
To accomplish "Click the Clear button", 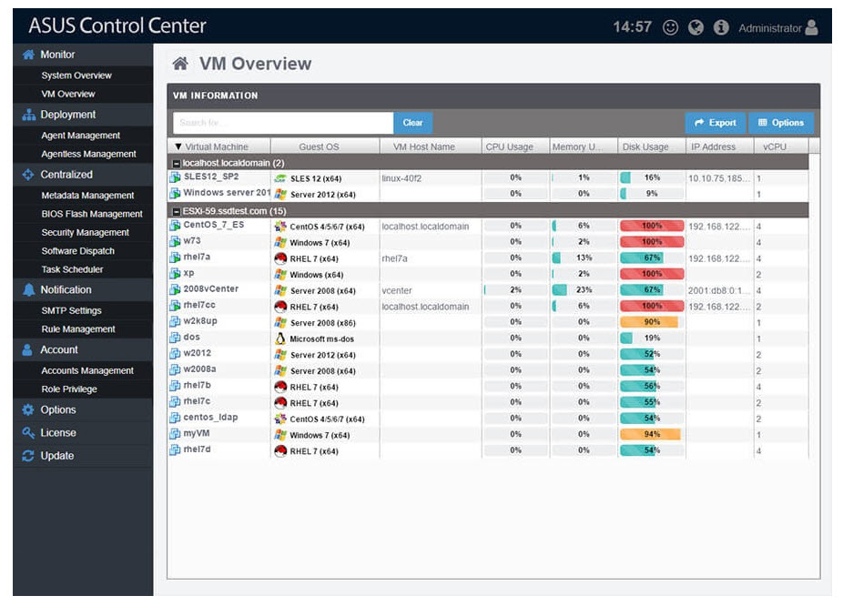I will click(x=413, y=123).
